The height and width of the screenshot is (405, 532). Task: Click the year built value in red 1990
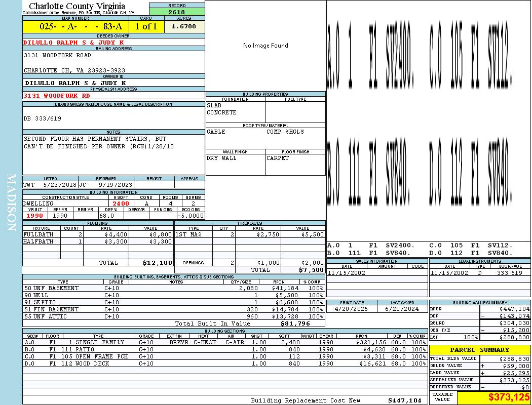34,216
